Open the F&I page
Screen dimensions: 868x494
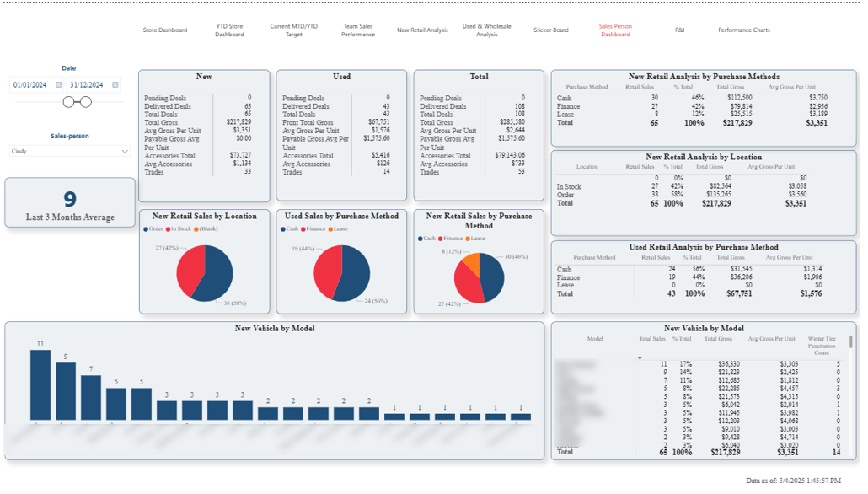[x=680, y=29]
